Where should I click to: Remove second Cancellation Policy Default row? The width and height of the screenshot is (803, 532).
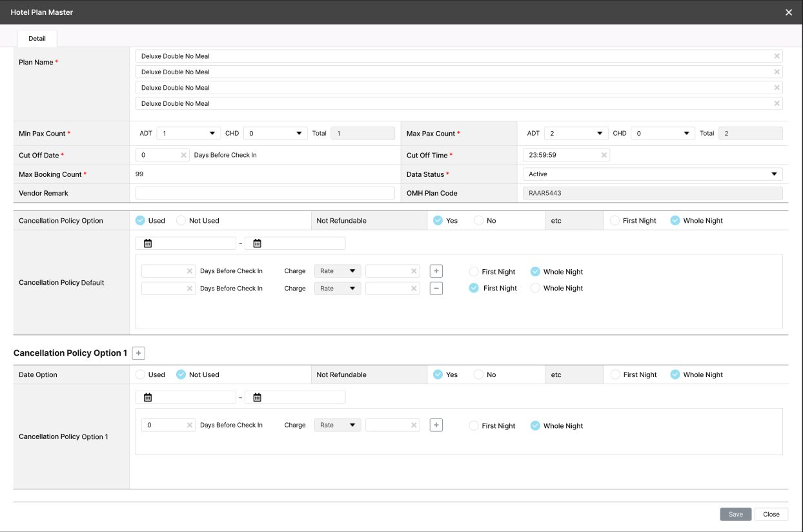coord(436,289)
